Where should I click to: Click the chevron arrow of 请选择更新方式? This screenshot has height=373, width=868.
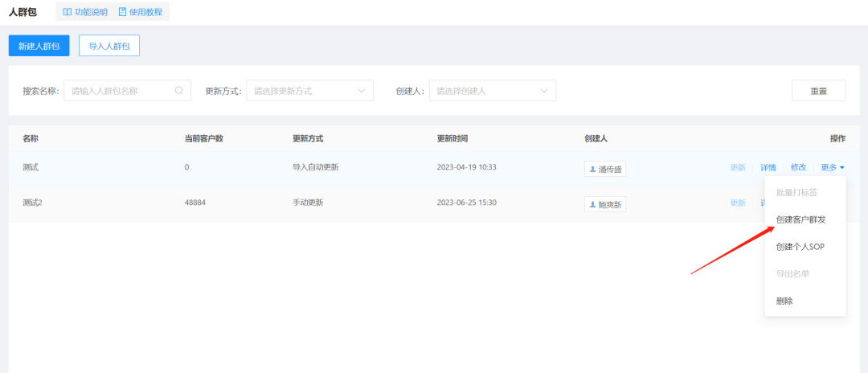[x=362, y=91]
